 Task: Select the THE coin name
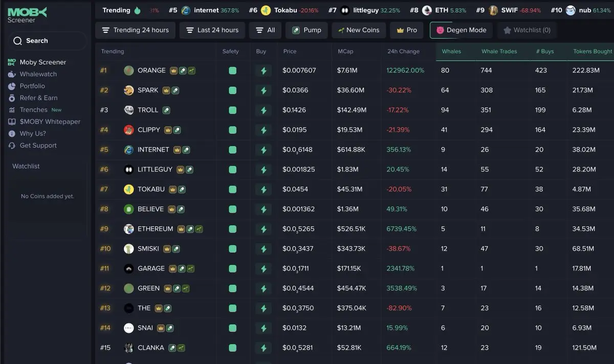144,308
